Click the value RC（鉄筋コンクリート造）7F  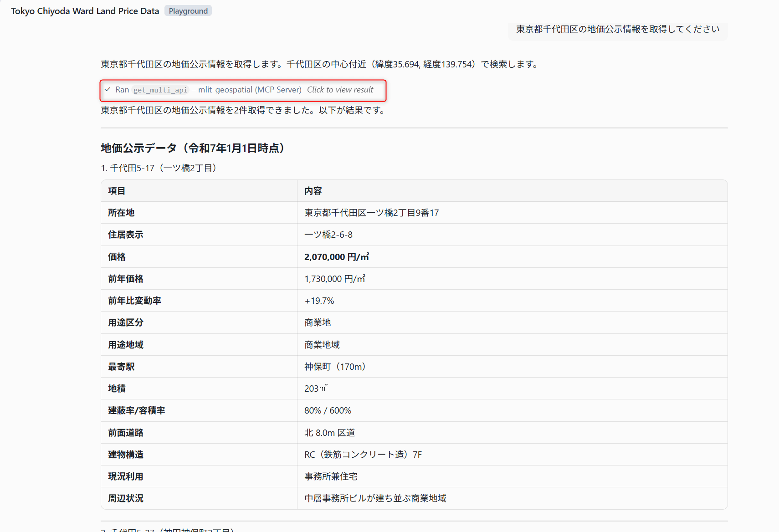363,455
